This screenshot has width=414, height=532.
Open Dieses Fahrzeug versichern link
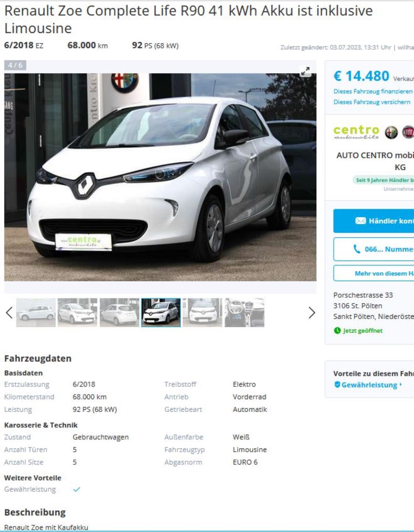[x=372, y=102]
